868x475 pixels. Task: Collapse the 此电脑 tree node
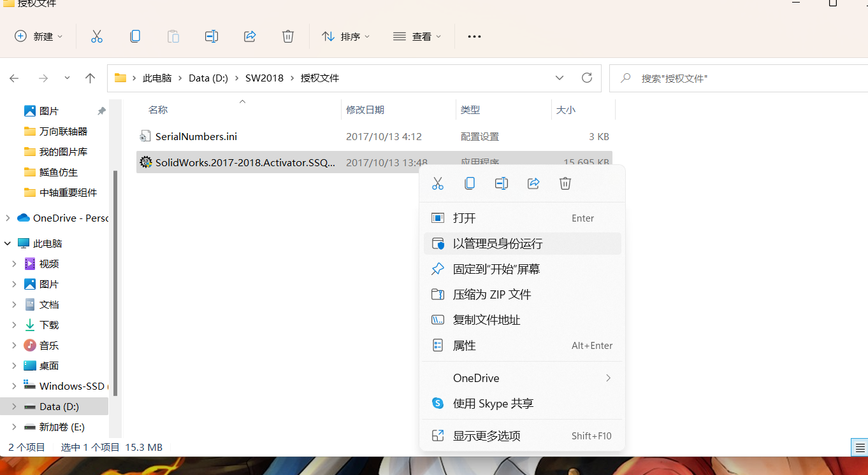8,243
